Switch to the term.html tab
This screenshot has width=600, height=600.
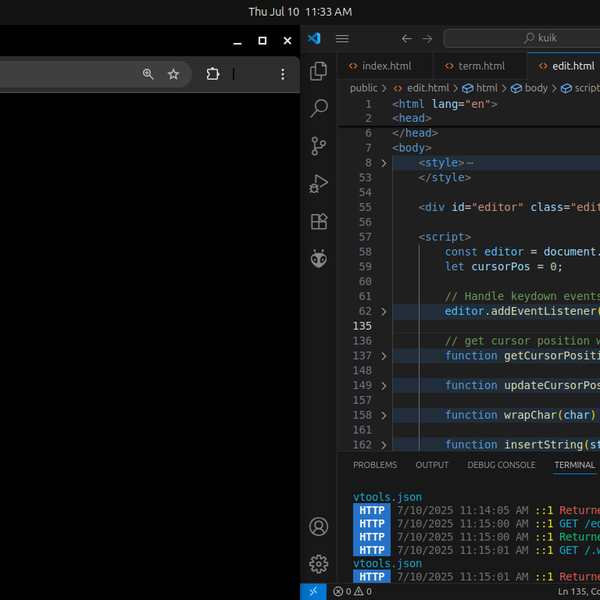[480, 66]
